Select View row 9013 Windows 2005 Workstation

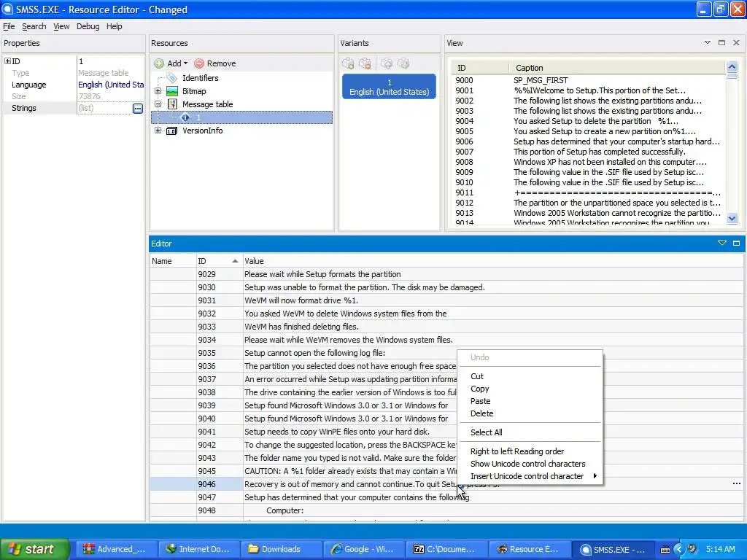pos(588,213)
